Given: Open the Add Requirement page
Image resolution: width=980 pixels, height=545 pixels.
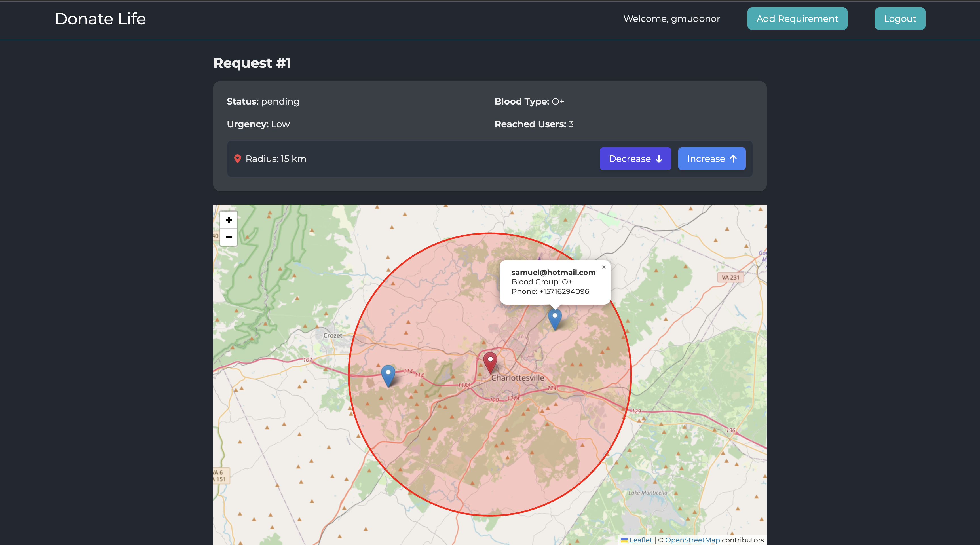Looking at the screenshot, I should pos(797,19).
